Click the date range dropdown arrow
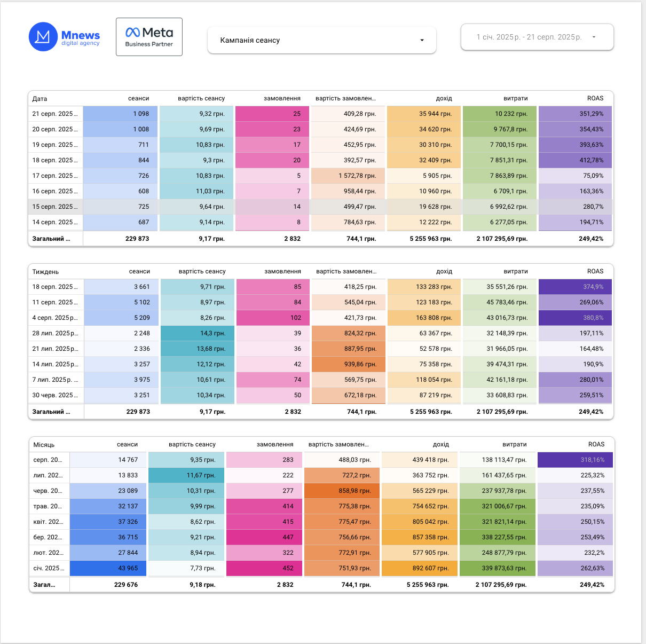Screen dimensions: 646x644 (594, 37)
